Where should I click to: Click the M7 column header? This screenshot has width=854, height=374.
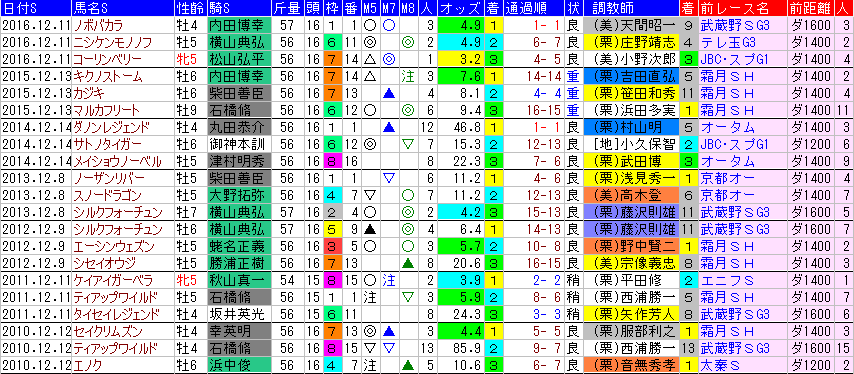(x=388, y=8)
